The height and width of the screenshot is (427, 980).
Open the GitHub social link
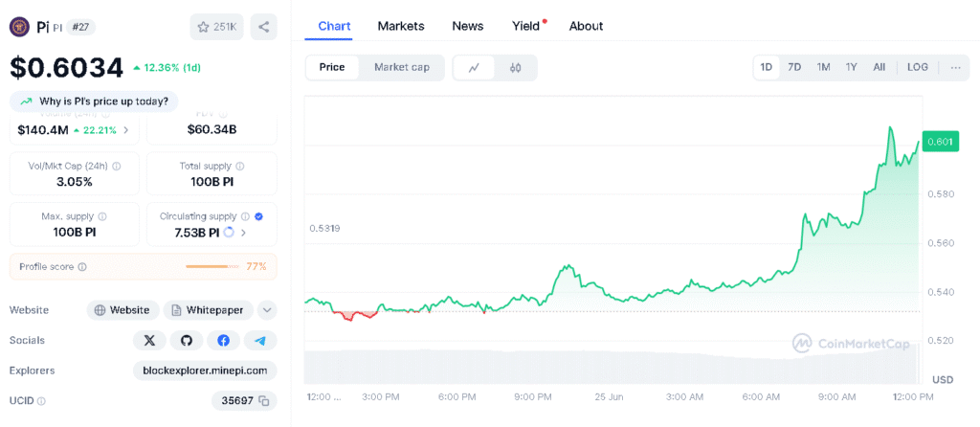[187, 341]
